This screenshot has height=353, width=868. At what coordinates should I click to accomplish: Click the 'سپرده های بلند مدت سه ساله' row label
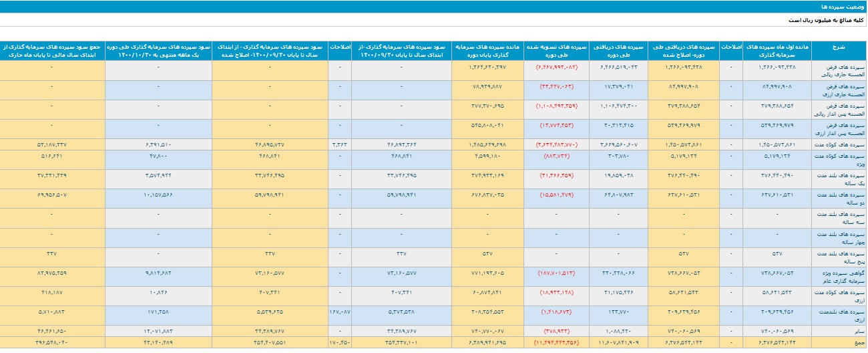(839, 218)
